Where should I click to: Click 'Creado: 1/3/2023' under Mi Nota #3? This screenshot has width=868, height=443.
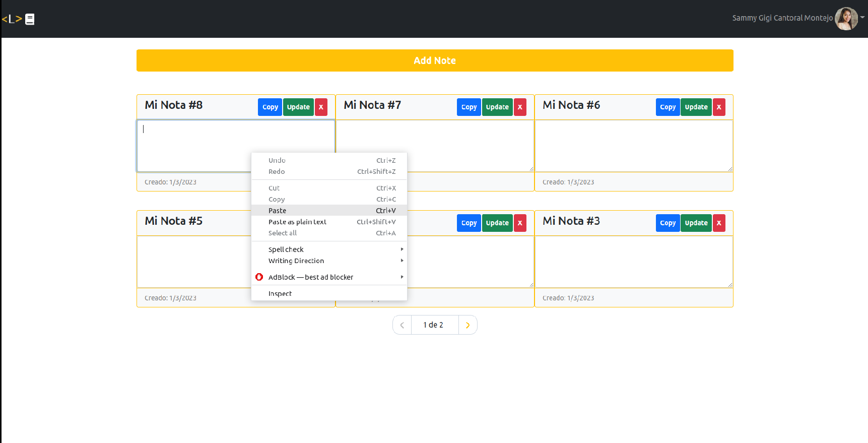[x=568, y=298]
